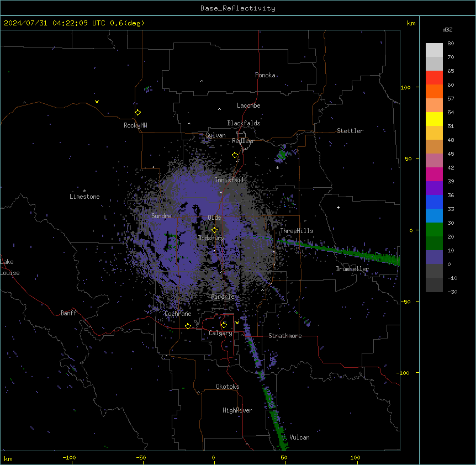Select the yellow diamond marker below Cochrane
The width and height of the screenshot is (476, 465).
[188, 326]
